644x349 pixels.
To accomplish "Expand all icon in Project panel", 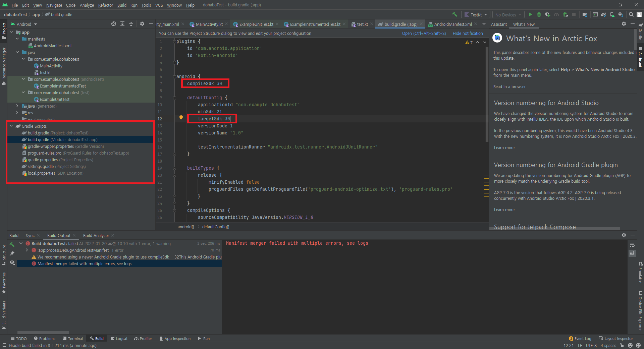I will point(122,24).
